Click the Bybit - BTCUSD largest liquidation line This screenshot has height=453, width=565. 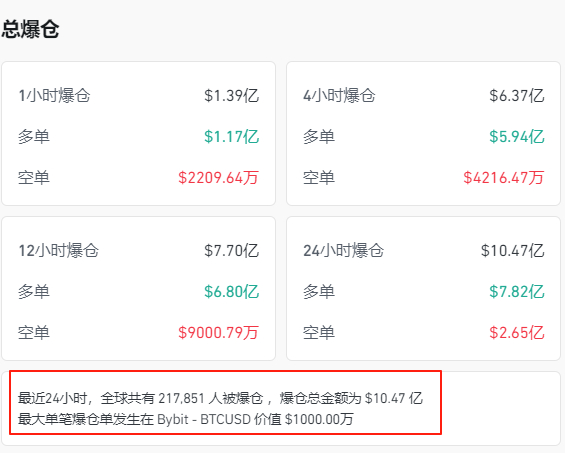pyautogui.click(x=186, y=419)
